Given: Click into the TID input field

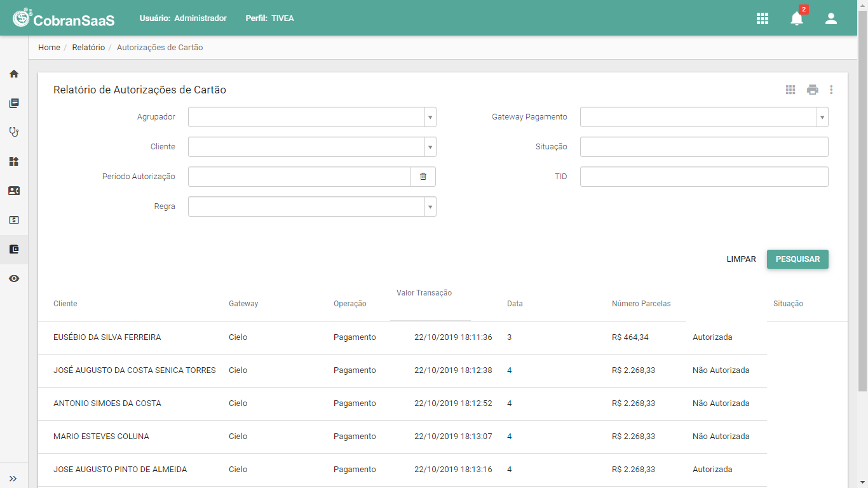Looking at the screenshot, I should pos(704,177).
